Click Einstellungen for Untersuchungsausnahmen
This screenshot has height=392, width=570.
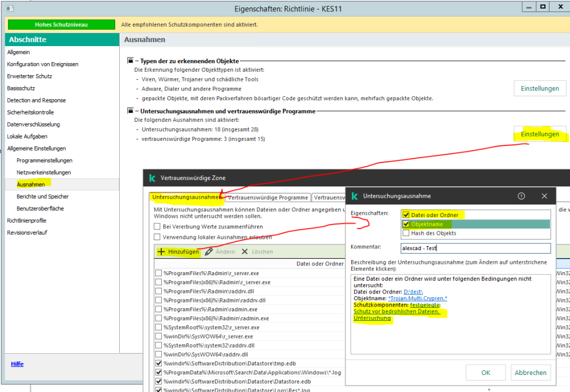[x=540, y=134]
